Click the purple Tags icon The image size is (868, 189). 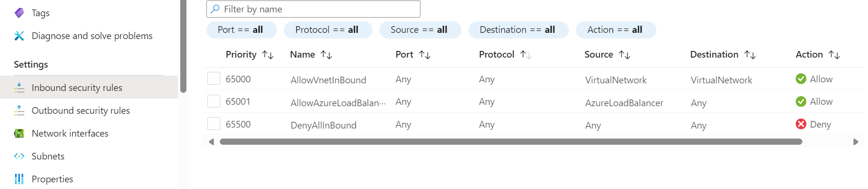click(x=19, y=13)
